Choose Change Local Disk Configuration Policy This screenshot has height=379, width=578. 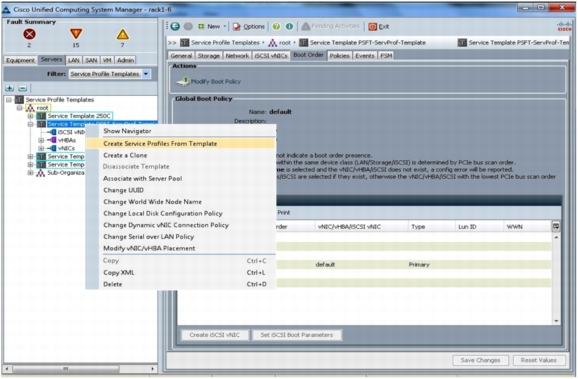(x=181, y=213)
